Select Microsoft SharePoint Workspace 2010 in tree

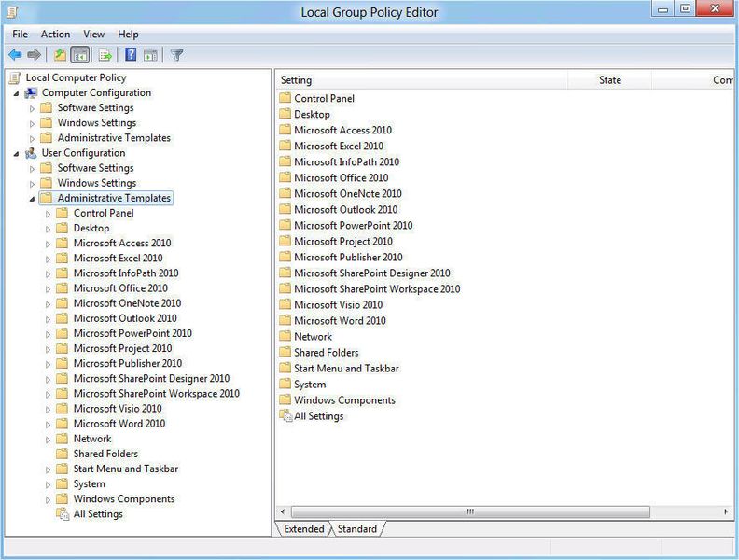click(157, 394)
